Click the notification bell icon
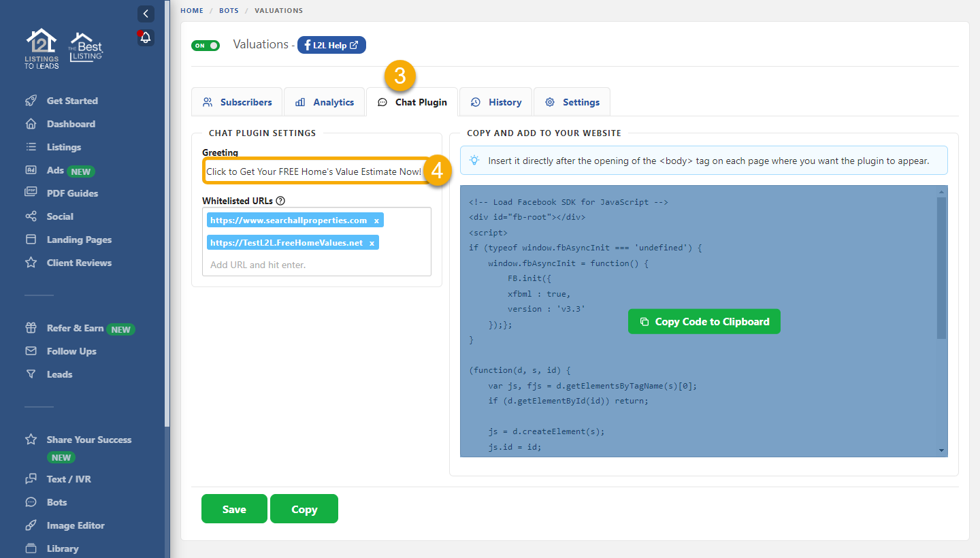980x558 pixels. click(146, 38)
